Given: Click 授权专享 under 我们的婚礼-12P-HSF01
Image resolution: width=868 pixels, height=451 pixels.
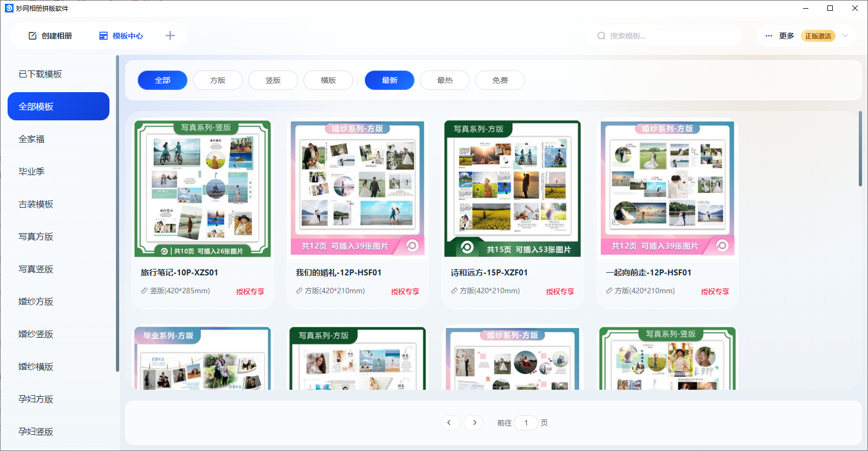Looking at the screenshot, I should coord(405,292).
